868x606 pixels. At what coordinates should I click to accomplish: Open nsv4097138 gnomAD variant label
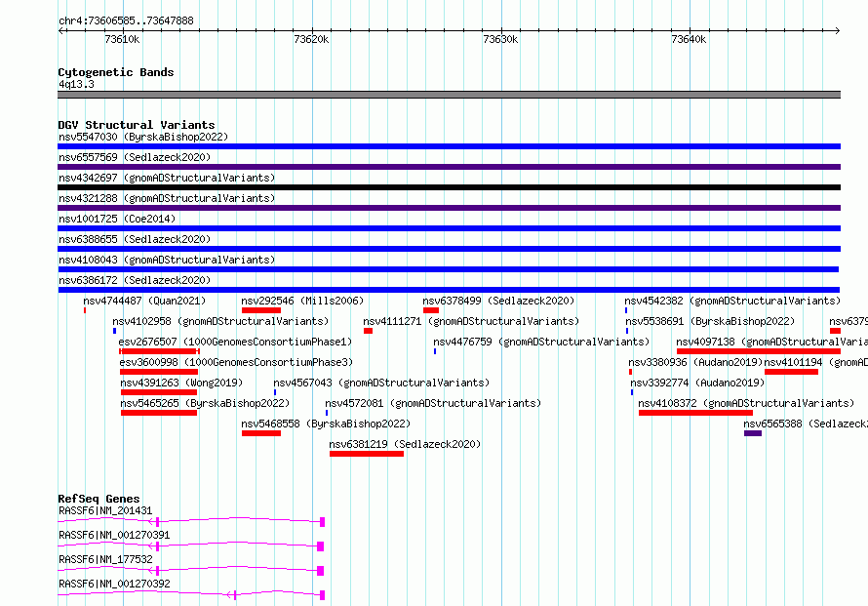click(771, 342)
